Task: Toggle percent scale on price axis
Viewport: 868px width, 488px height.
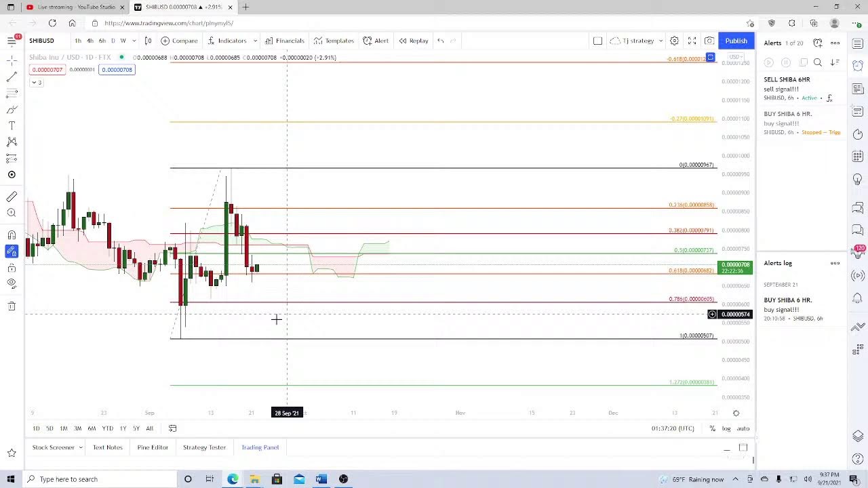Action: (712, 428)
